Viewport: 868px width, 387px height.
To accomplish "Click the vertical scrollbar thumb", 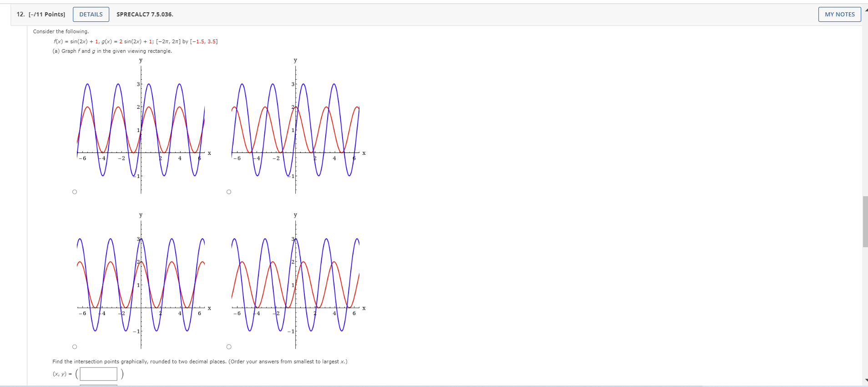I will [x=865, y=221].
